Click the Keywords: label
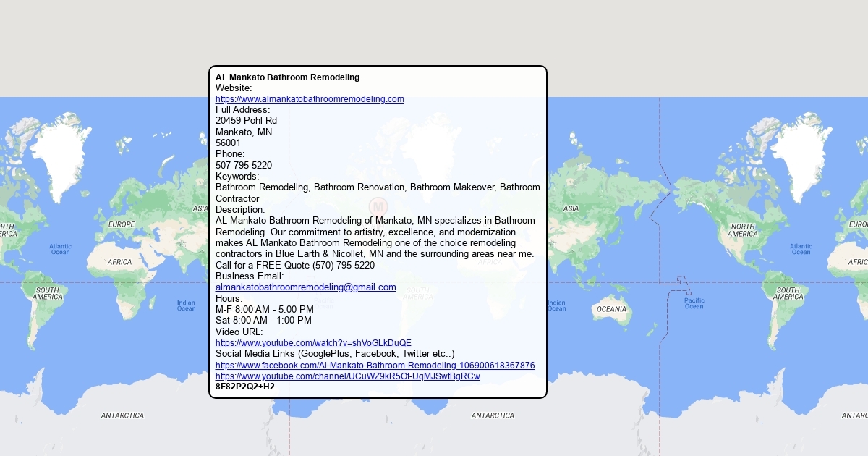This screenshot has height=456, width=868. [x=237, y=177]
